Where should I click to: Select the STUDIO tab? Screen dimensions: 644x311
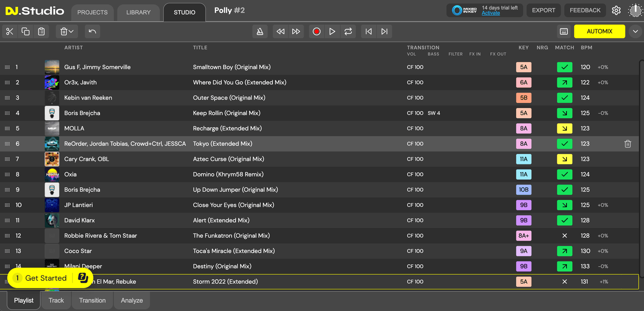point(184,13)
